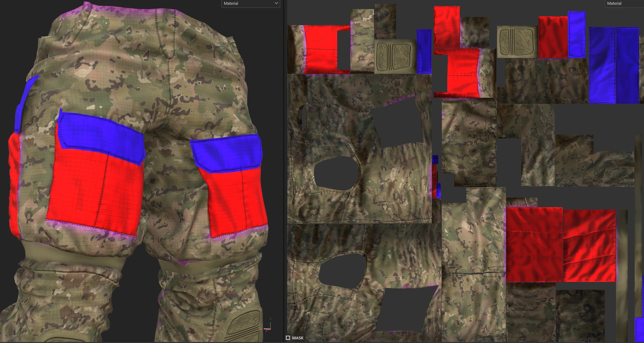
Task: Click the large lower-right red UV island with diagonal seams
Action: click(x=589, y=246)
